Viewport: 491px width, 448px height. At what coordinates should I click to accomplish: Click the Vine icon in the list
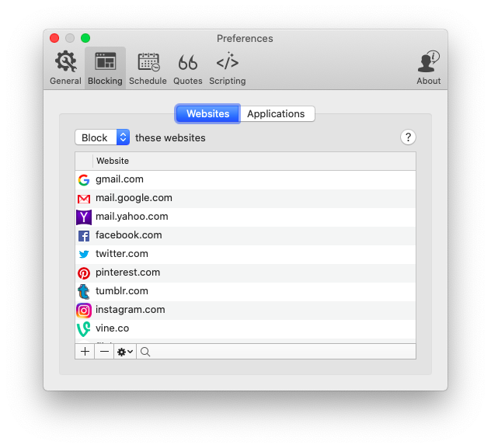coord(84,329)
